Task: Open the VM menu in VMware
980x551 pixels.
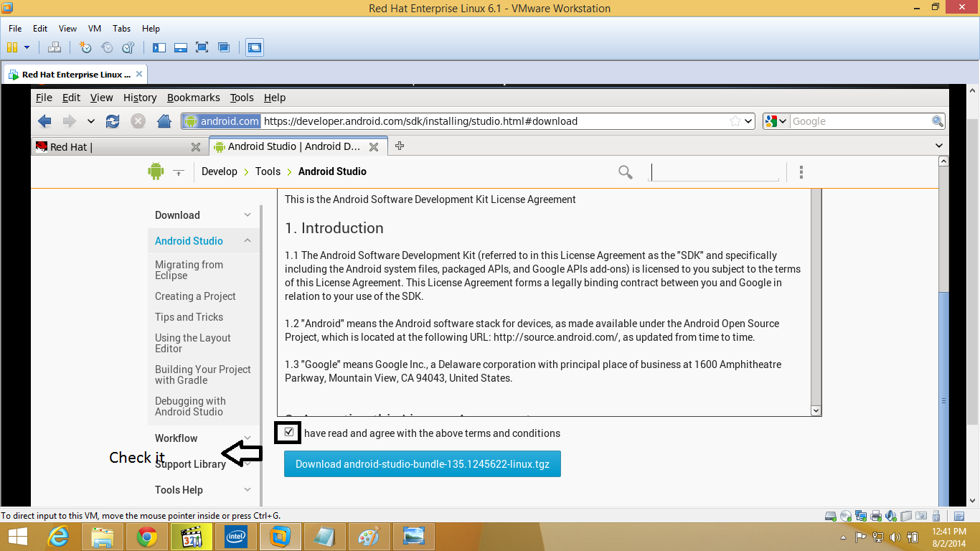Action: [x=95, y=29]
